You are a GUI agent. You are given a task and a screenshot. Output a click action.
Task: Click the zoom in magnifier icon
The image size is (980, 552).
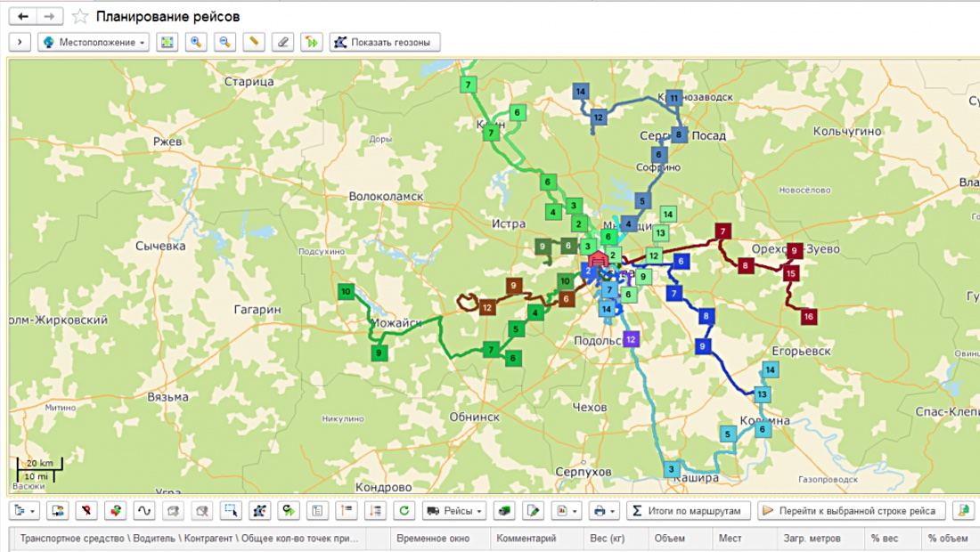[196, 42]
